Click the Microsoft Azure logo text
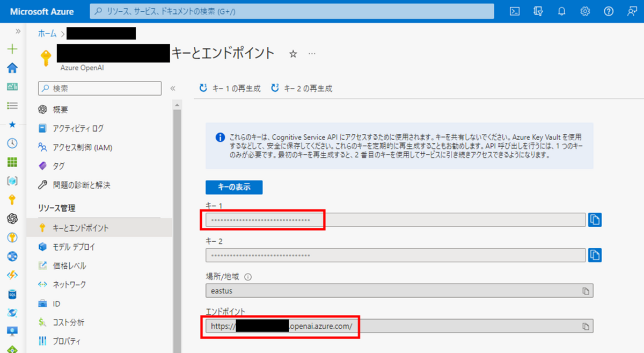The width and height of the screenshot is (644, 353). pos(42,11)
